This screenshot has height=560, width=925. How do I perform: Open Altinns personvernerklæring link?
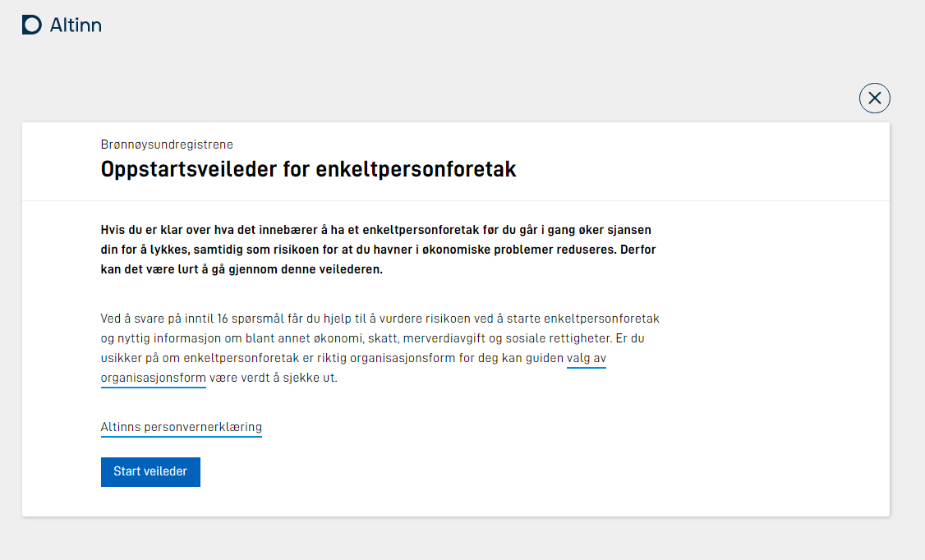[181, 427]
